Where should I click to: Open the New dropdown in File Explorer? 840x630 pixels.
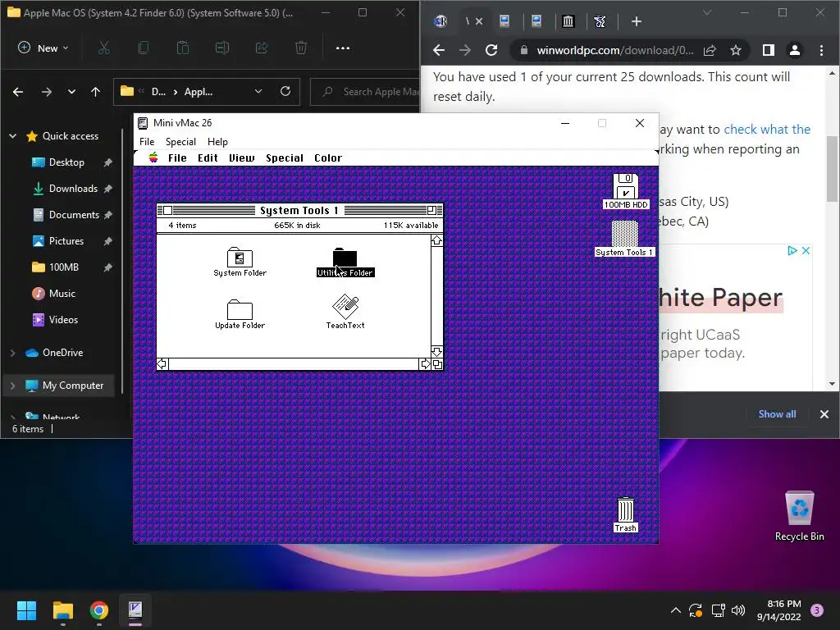(x=43, y=48)
